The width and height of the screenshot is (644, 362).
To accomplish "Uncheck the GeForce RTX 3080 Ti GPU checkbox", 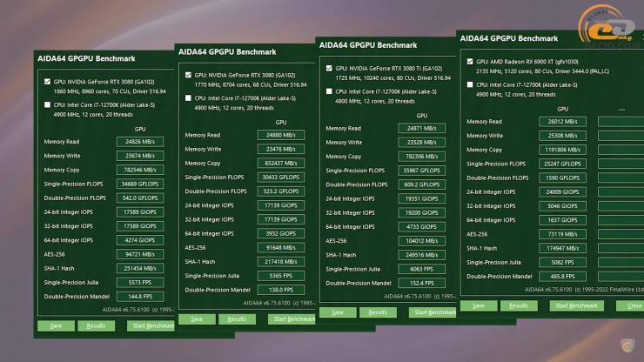I will tap(329, 68).
